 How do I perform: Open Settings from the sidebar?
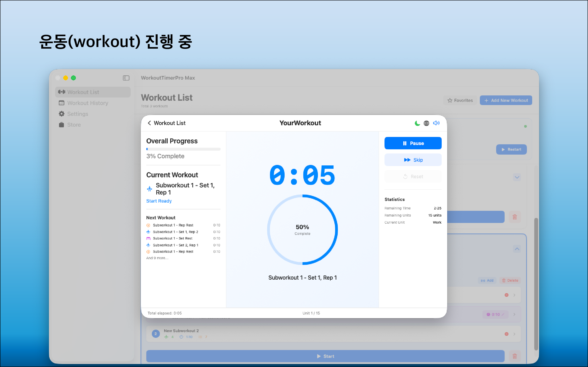(77, 114)
